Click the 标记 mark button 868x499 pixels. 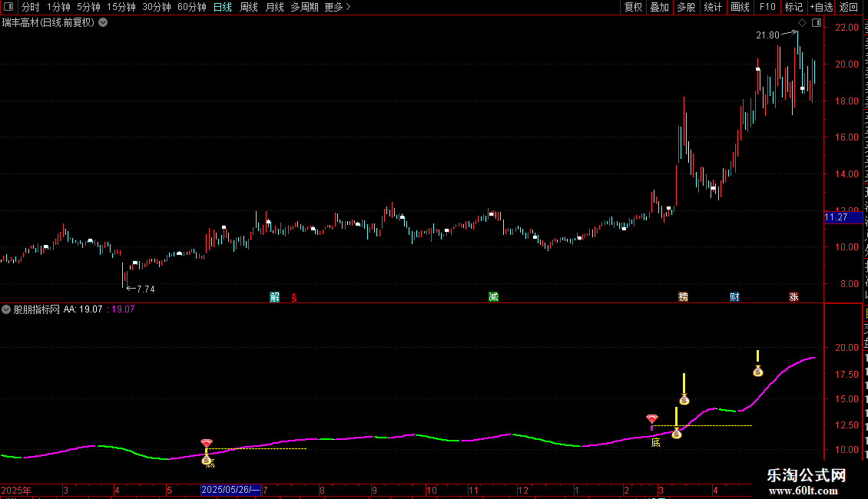point(793,7)
